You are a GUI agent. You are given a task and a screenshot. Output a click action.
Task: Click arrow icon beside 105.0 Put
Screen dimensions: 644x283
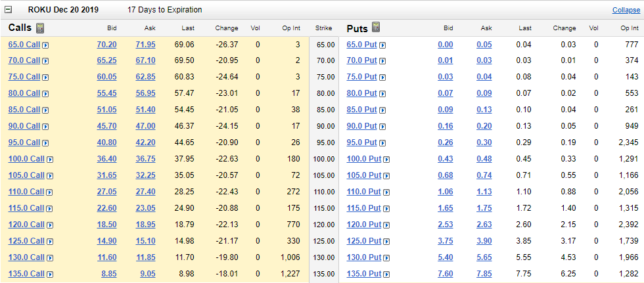[386, 176]
